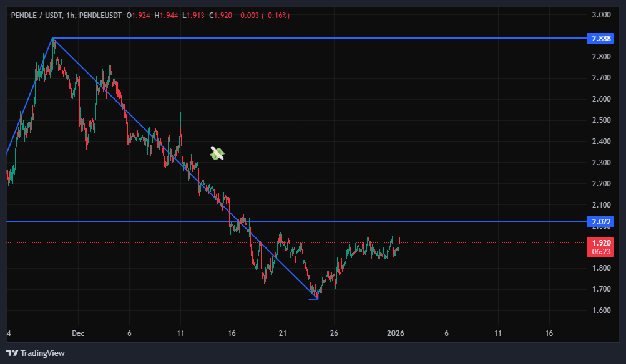Select the upper horizontal line at 2.888

[x=312, y=38]
